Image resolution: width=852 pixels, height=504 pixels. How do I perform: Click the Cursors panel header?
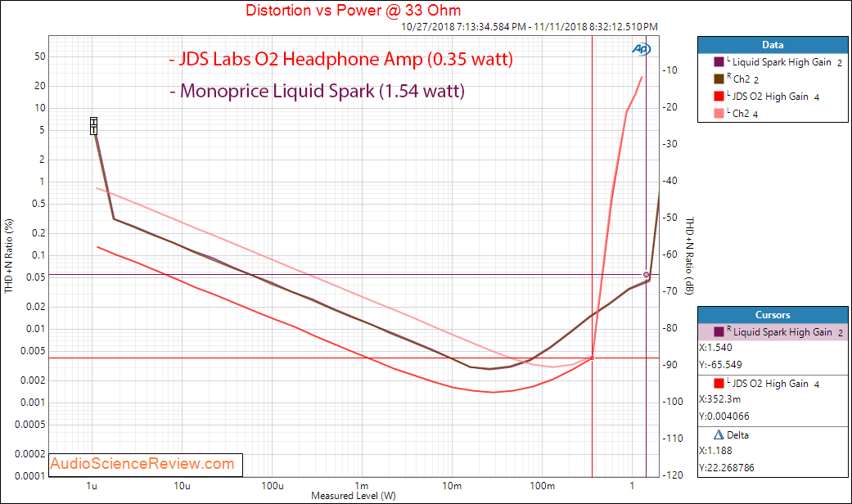point(773,315)
